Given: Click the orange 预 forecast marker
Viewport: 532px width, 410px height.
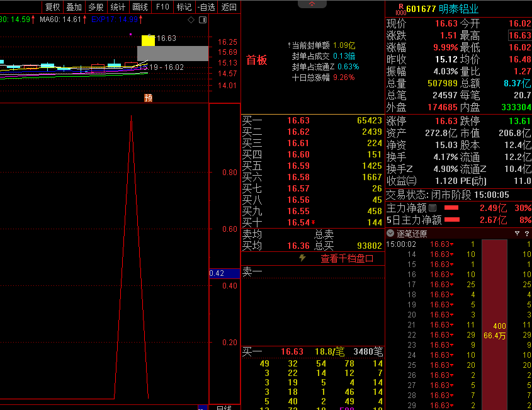Looking at the screenshot, I should click(148, 98).
